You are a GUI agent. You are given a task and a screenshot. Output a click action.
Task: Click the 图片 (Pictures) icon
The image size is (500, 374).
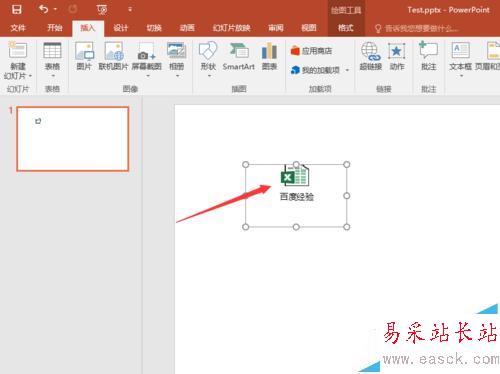click(84, 51)
